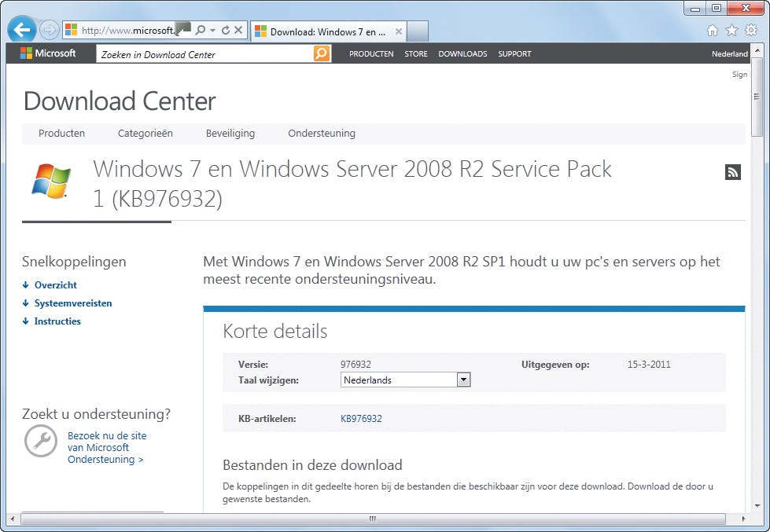Open a new blank tab
Screen dimensions: 770x532
pyautogui.click(x=418, y=32)
